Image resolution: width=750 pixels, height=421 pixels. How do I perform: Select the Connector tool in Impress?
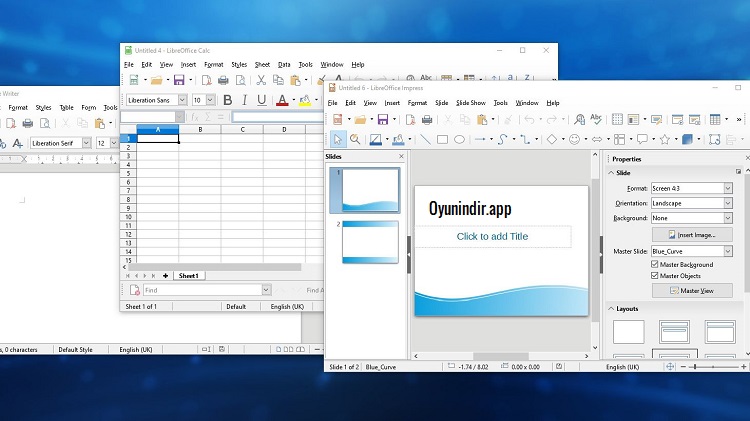click(x=525, y=140)
